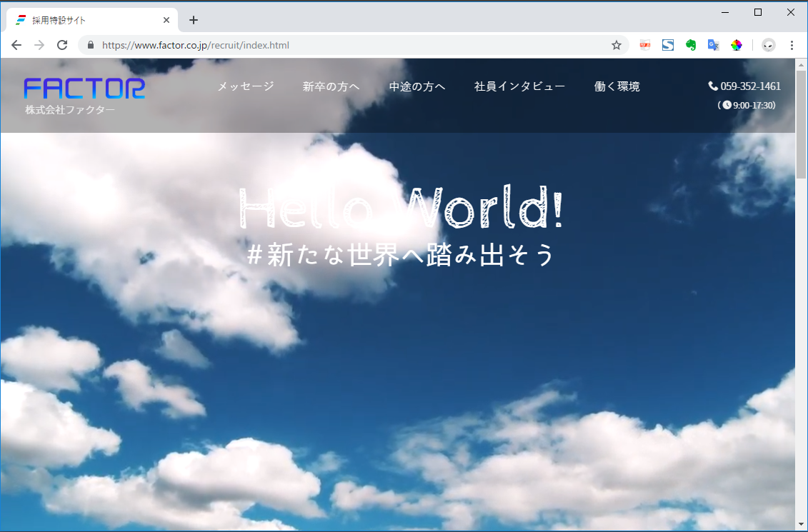Open the Evernote elephant extension

[x=691, y=45]
